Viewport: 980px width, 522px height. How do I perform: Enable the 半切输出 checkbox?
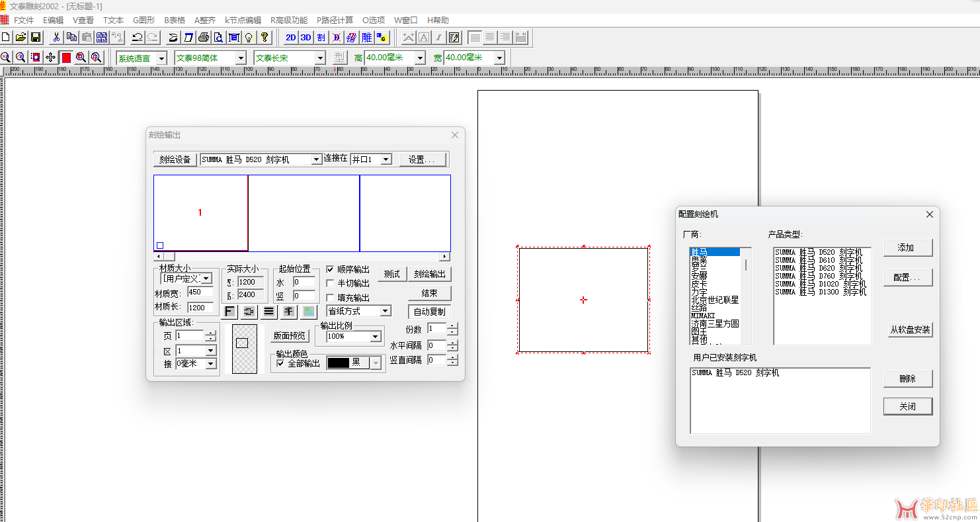click(x=331, y=283)
